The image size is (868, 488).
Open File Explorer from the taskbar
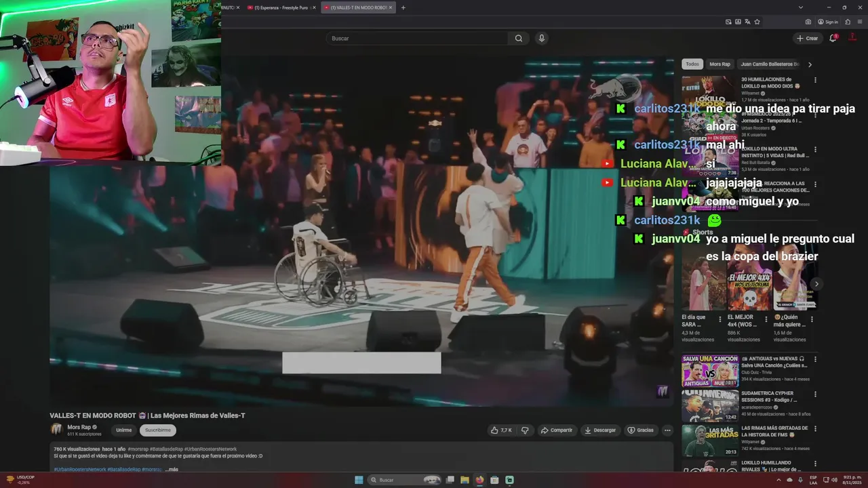click(465, 480)
